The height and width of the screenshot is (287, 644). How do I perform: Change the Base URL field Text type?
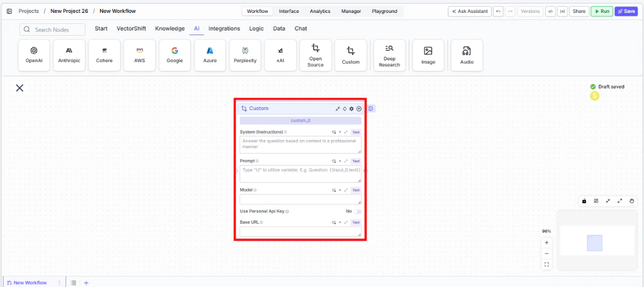click(x=356, y=222)
